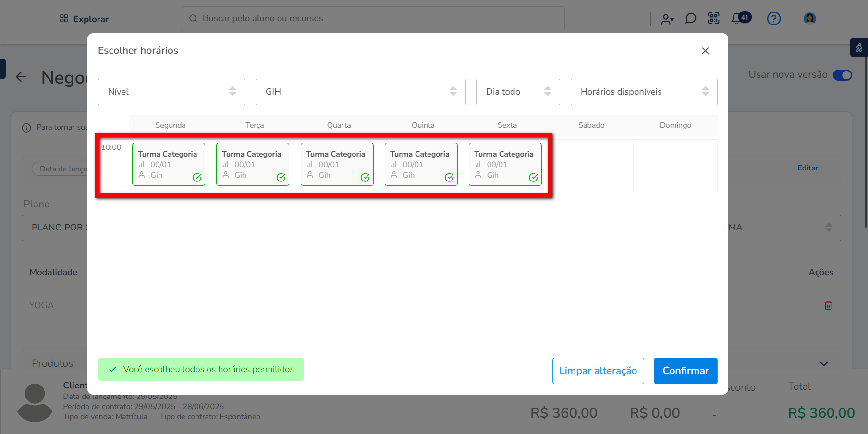Open the chat messages icon
868x434 pixels.
(x=690, y=19)
